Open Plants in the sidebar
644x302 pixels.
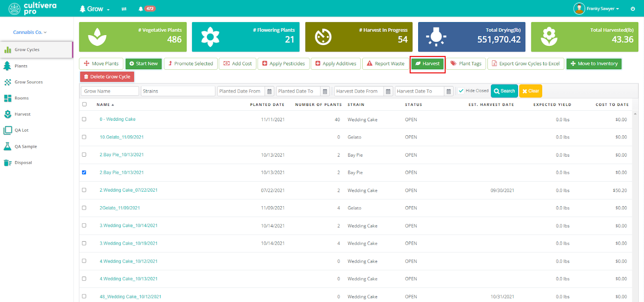(21, 66)
